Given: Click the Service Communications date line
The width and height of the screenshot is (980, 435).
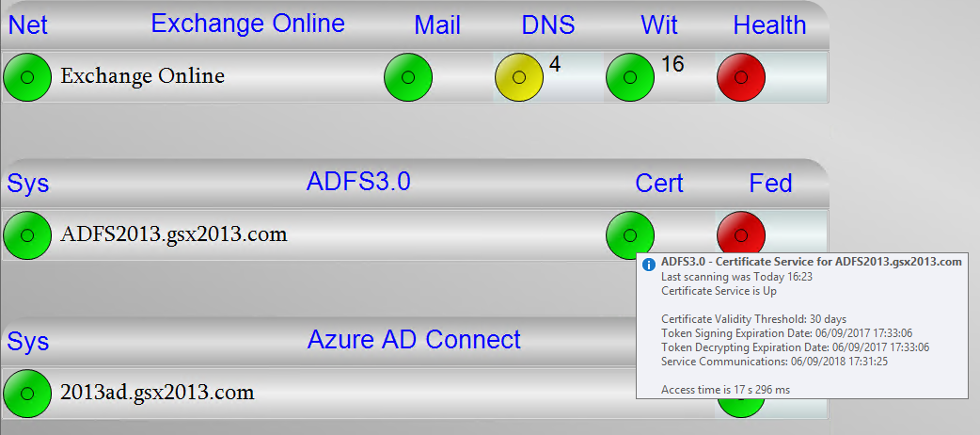Looking at the screenshot, I should tap(775, 362).
